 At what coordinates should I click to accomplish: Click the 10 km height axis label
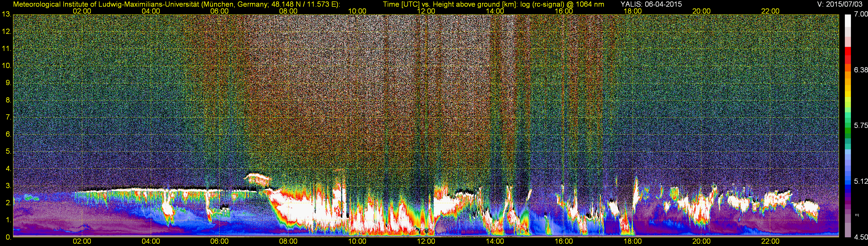coord(6,66)
